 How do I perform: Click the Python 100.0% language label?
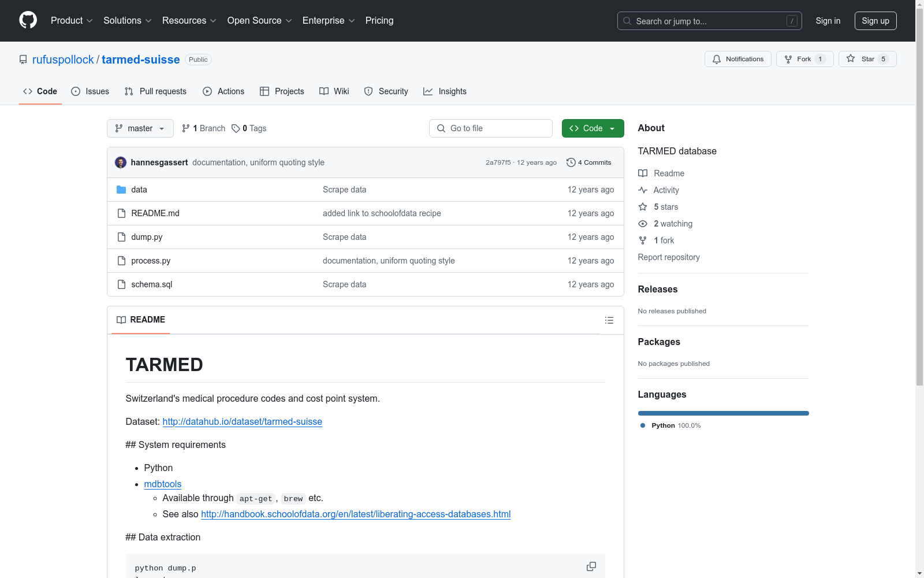point(676,425)
